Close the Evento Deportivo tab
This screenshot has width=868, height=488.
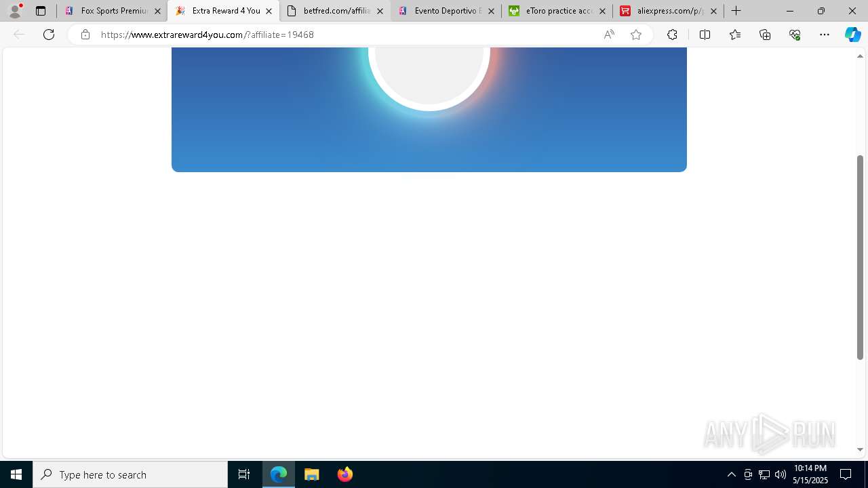coord(492,12)
